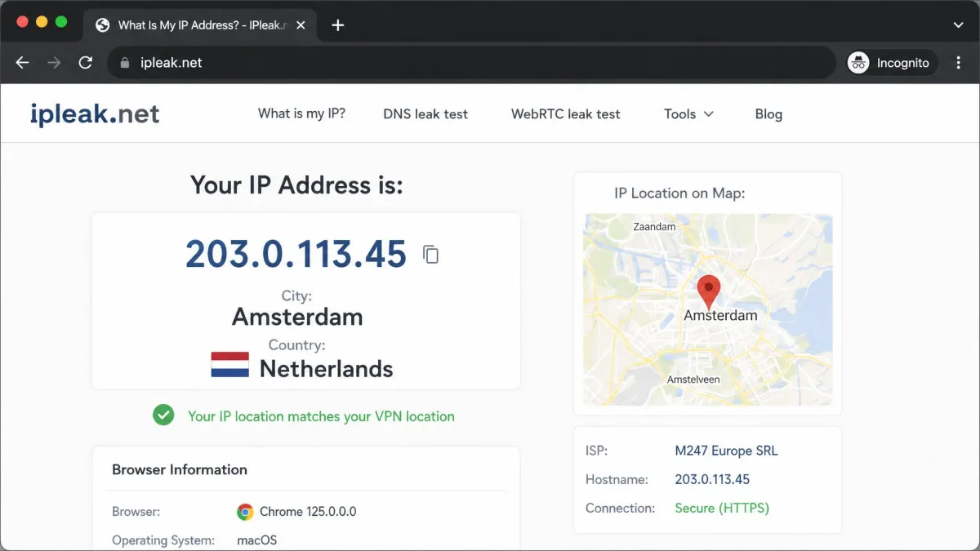Screen dimensions: 980x551
Task: Open the What is my IP? page
Action: click(x=301, y=113)
